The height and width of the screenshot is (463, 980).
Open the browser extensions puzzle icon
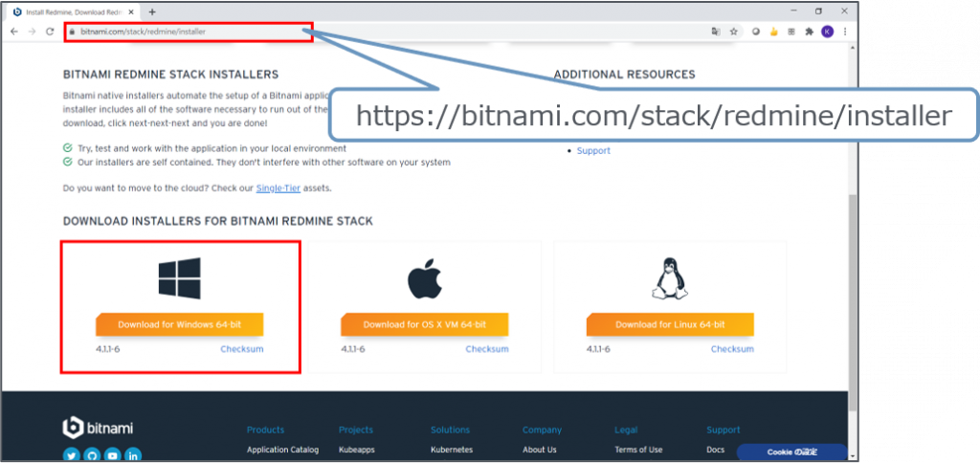[809, 32]
